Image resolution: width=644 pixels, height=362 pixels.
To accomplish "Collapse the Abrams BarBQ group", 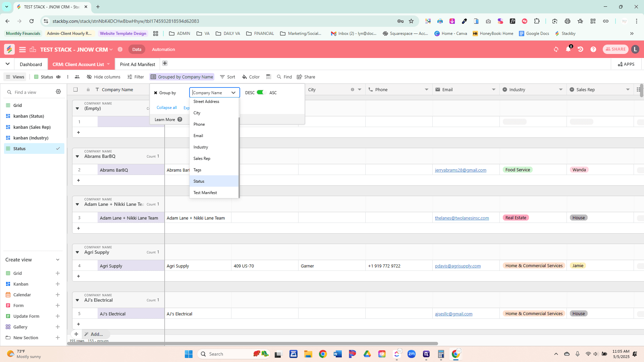I will (x=77, y=156).
